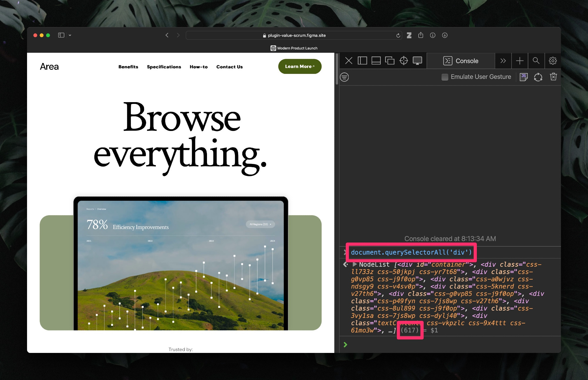
Task: Open inspector search with the magnifier icon
Action: click(536, 61)
